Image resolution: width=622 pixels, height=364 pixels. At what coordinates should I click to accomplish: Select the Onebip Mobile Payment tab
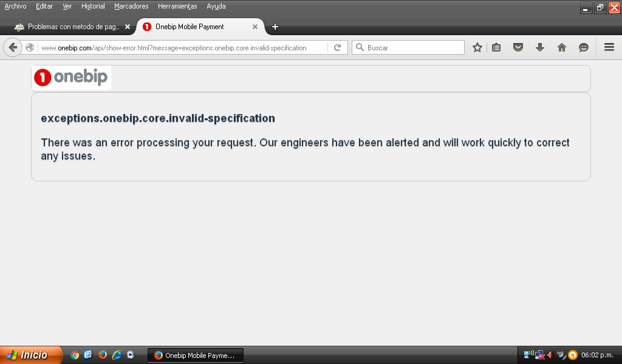200,27
